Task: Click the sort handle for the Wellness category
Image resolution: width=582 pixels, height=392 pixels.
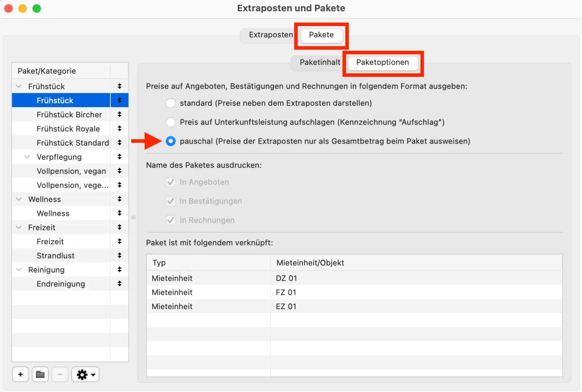Action: click(x=119, y=199)
